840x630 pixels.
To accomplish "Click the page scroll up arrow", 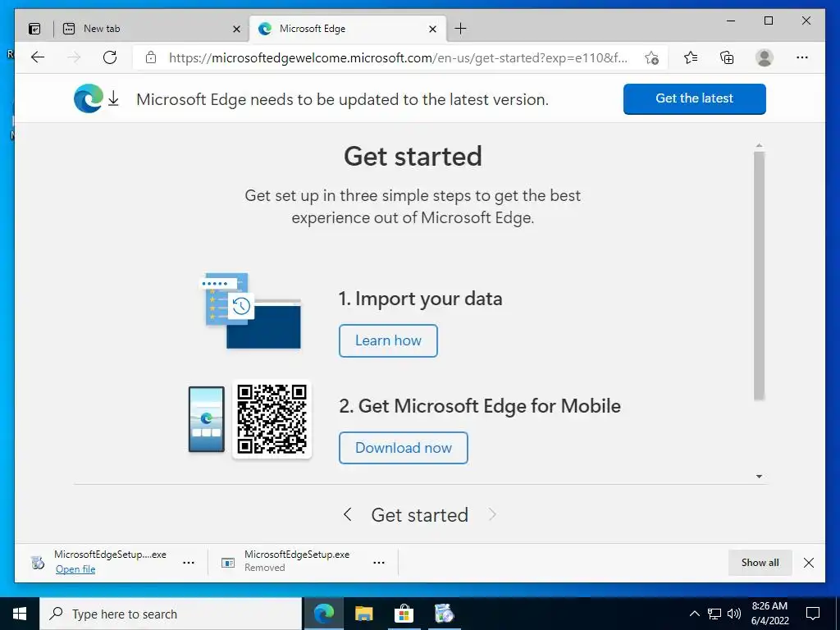I will [x=759, y=146].
